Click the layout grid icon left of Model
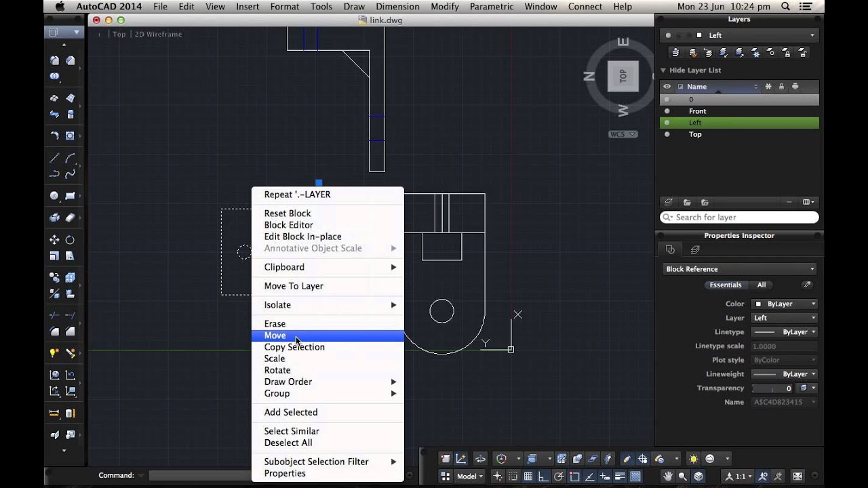 (446, 476)
